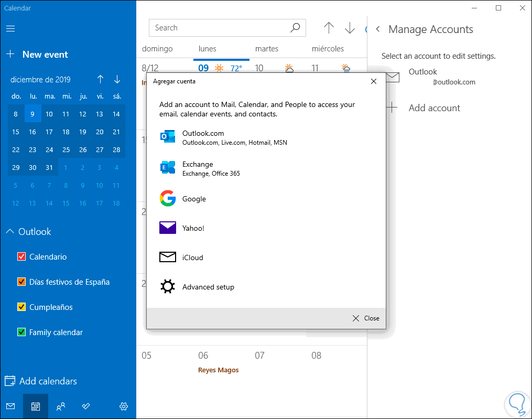Click plus icon next to Add account
The height and width of the screenshot is (419, 532).
click(x=392, y=108)
